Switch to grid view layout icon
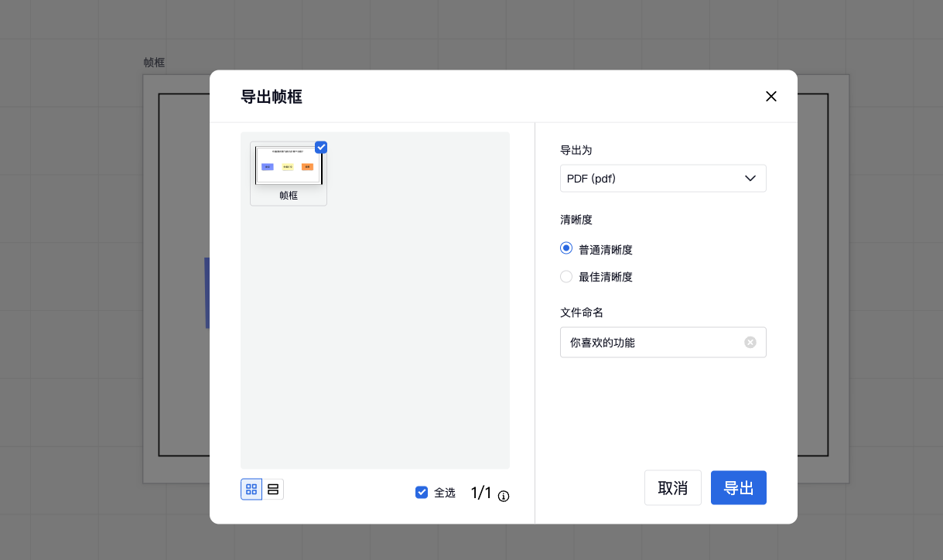 coord(251,489)
